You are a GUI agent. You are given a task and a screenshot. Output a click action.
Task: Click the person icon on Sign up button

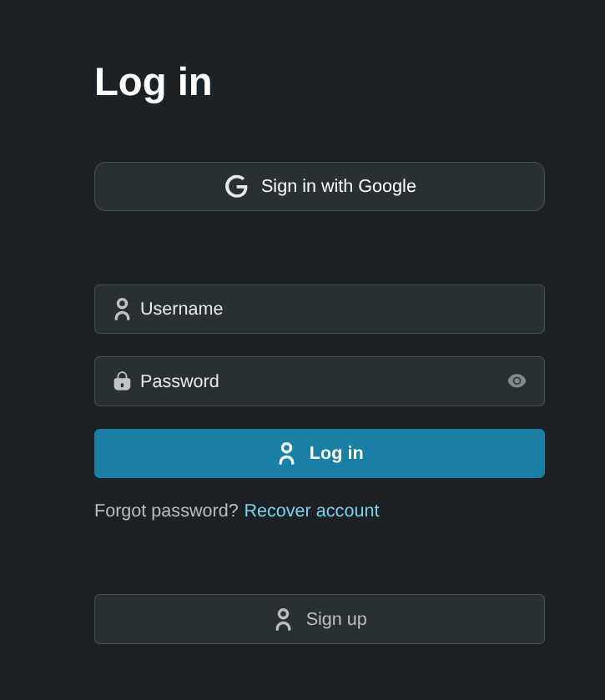click(x=283, y=619)
